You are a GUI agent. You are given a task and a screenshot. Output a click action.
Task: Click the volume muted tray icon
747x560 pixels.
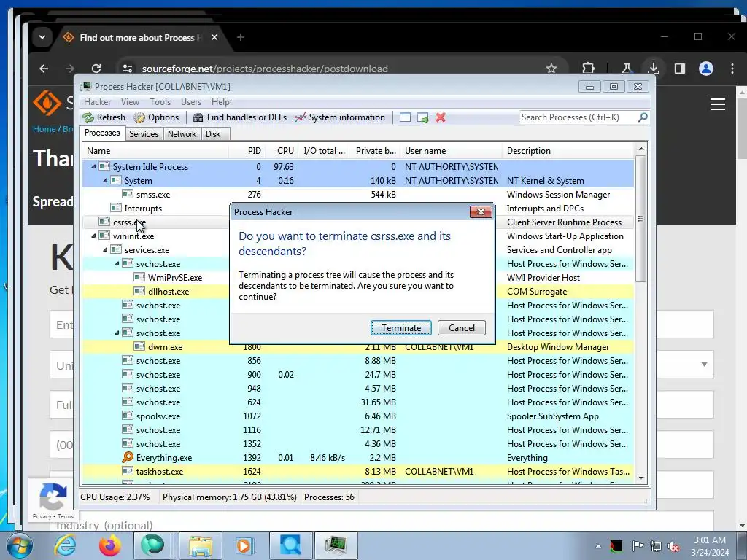(674, 546)
